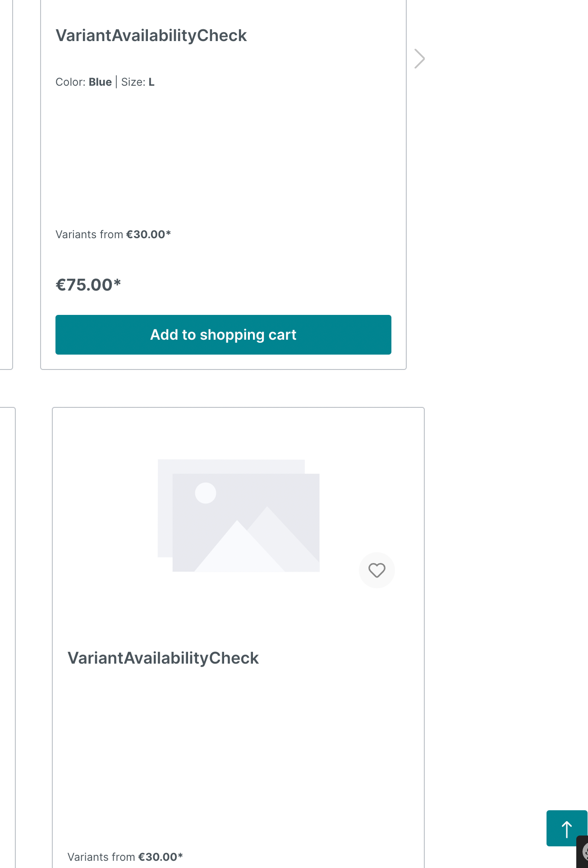Click the mountain shape in placeholder image
The width and height of the screenshot is (588, 868).
click(x=239, y=550)
